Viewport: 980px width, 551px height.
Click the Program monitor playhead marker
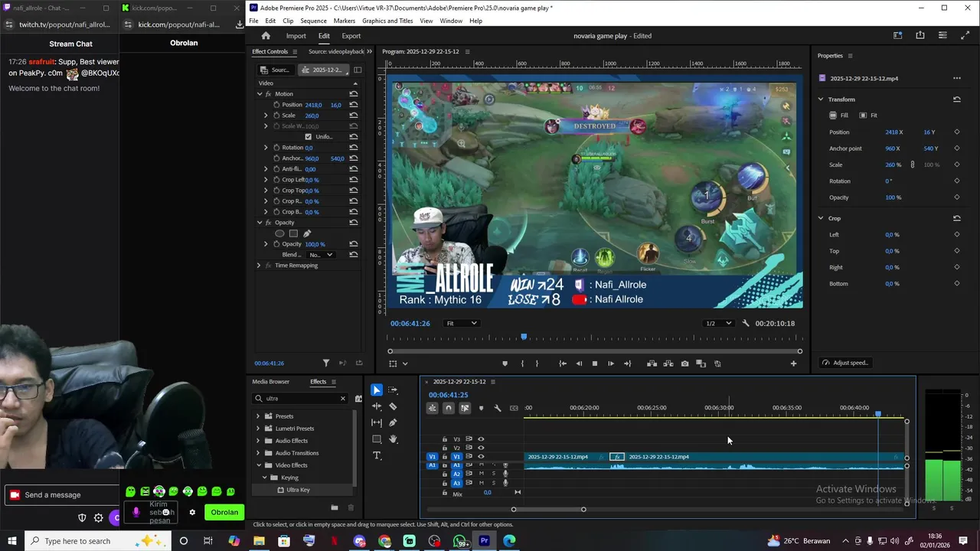coord(524,337)
